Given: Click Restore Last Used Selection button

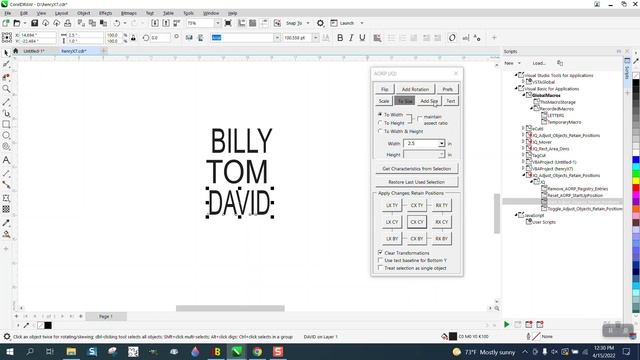Looking at the screenshot, I should click(x=417, y=182).
